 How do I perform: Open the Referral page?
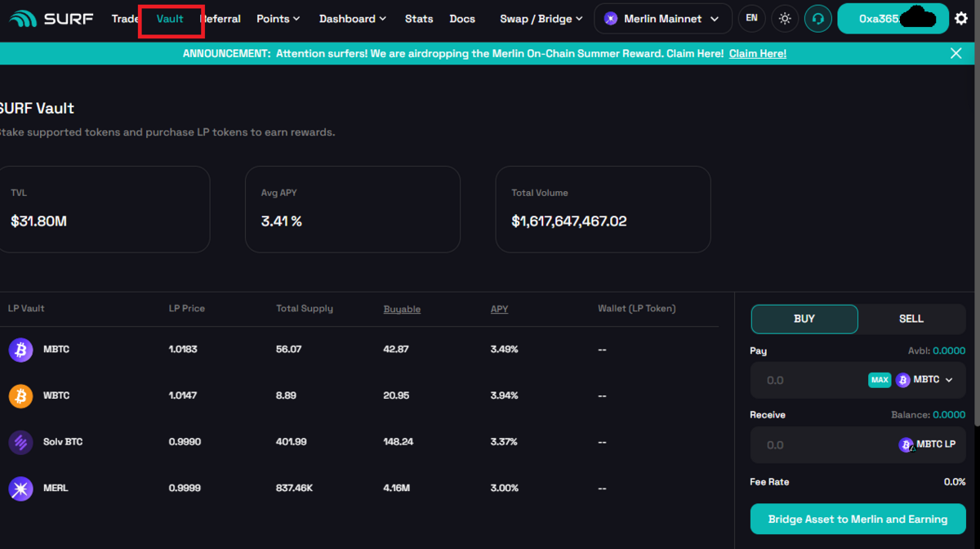[220, 19]
